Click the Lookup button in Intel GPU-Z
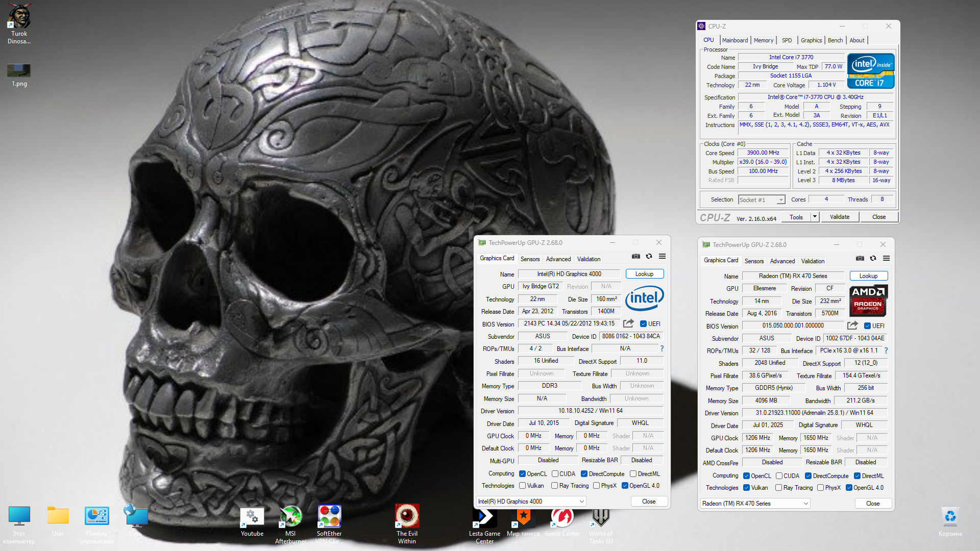This screenshot has height=551, width=980. (x=644, y=274)
